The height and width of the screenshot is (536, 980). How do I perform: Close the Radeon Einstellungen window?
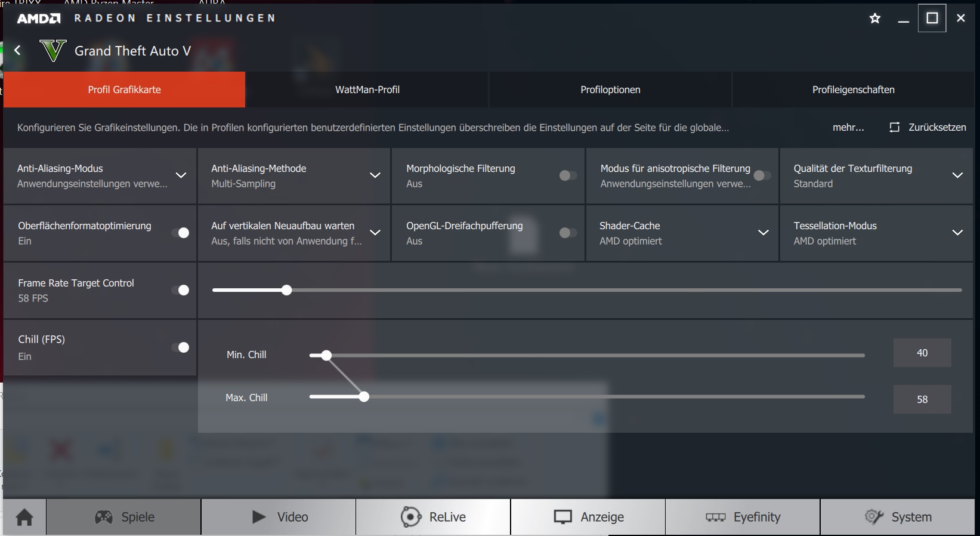pyautogui.click(x=961, y=19)
